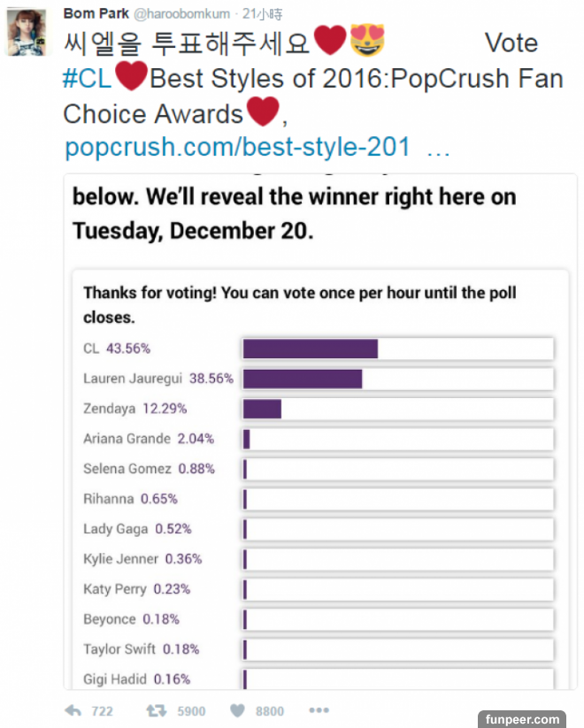Click the funpeer.com watermark
This screenshot has height=728, width=584.
point(522,719)
